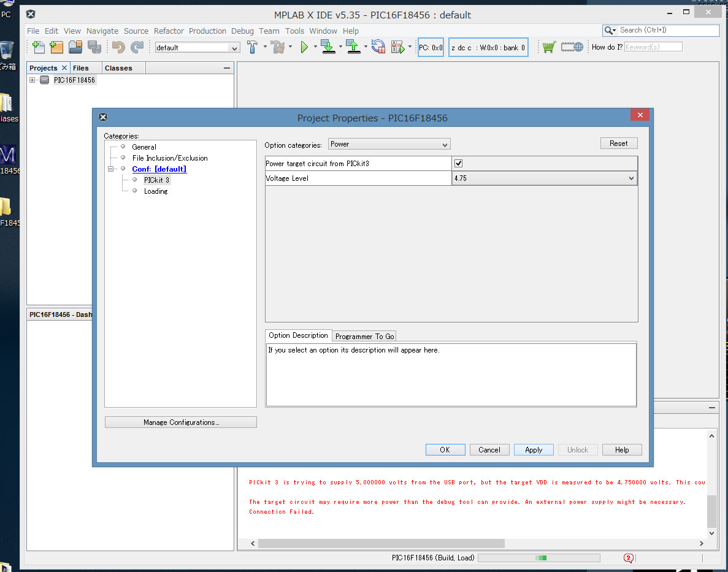Click the Conf: [default] link

pyautogui.click(x=159, y=169)
